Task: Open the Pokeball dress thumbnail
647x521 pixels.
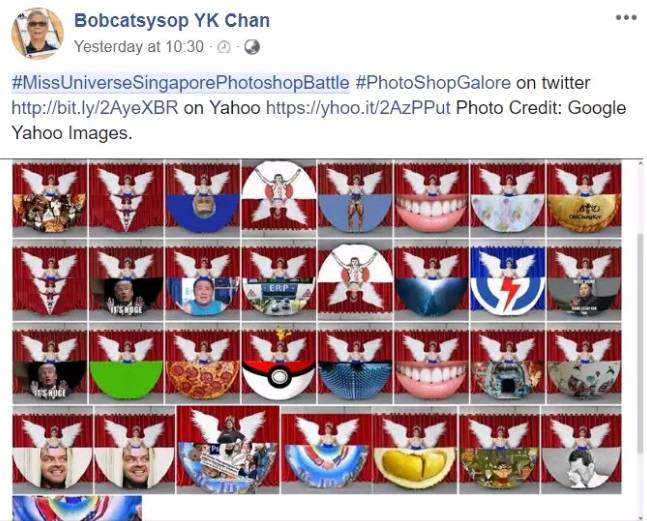Action: click(279, 364)
